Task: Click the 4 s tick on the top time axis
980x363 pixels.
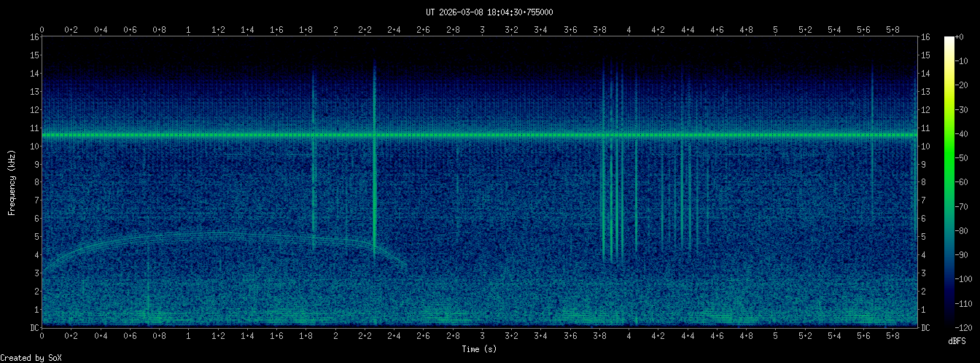Action: (629, 30)
